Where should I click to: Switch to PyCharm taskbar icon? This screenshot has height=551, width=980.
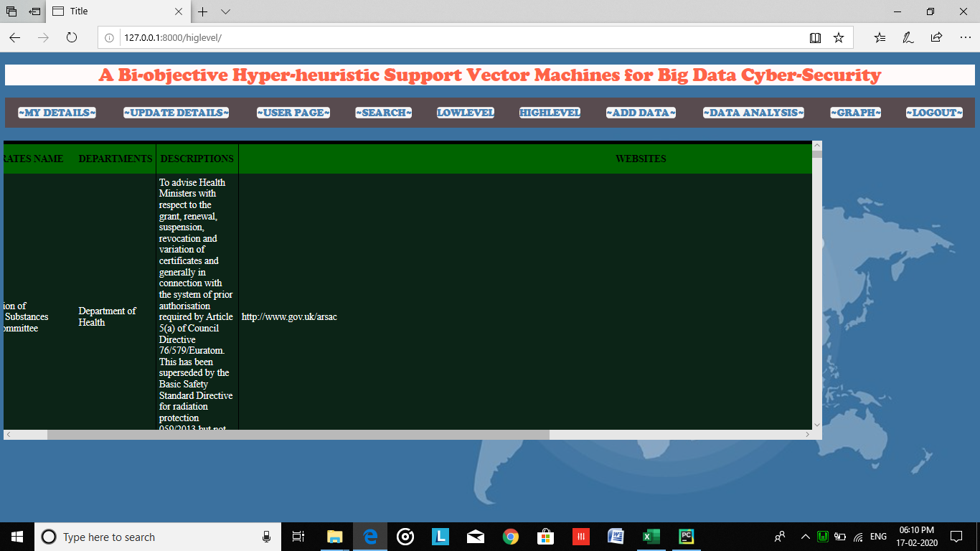(686, 537)
